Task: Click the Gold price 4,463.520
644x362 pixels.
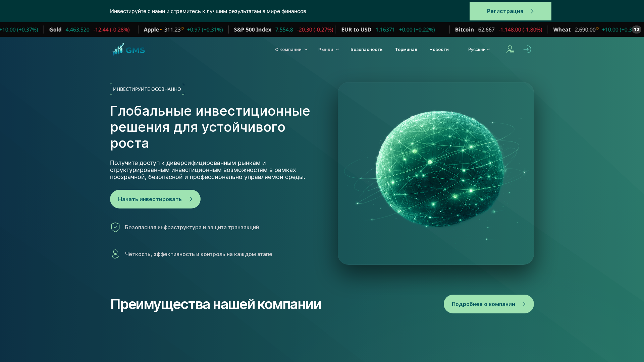Action: (x=77, y=29)
